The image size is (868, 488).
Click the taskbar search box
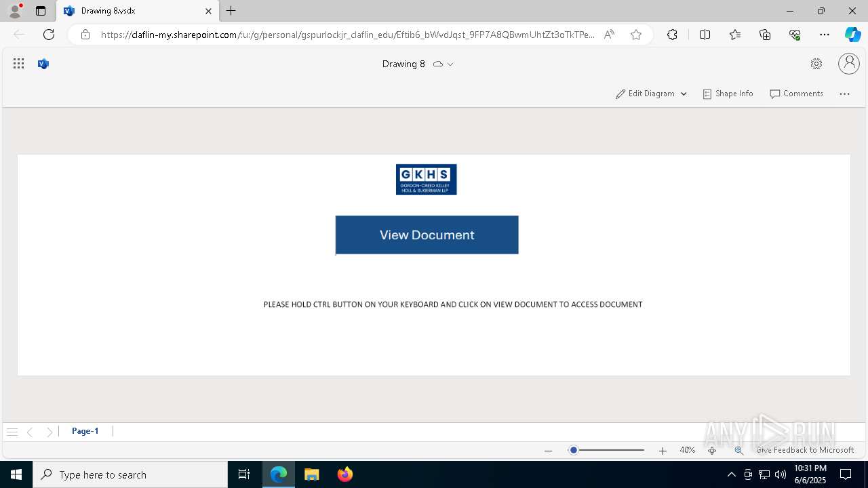(x=130, y=474)
